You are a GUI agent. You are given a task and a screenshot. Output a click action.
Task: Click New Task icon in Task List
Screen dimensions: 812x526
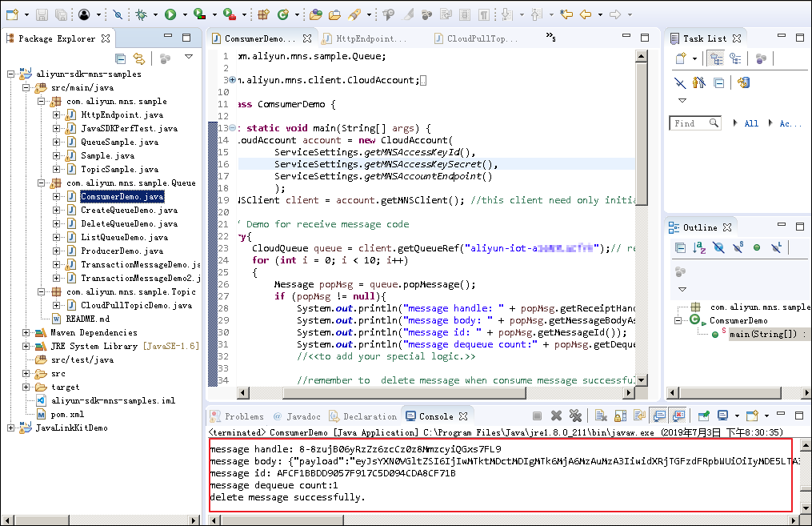(681, 58)
